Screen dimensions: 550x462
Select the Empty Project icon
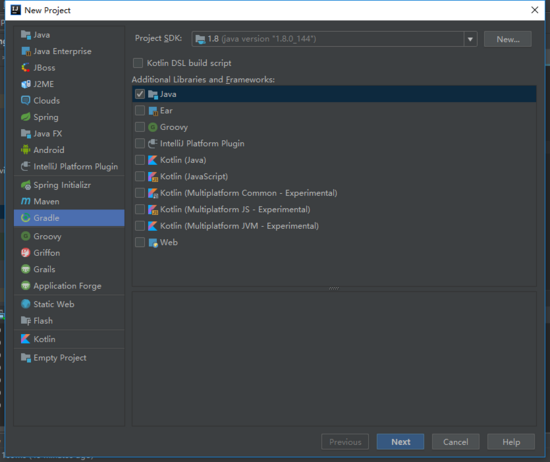point(26,358)
